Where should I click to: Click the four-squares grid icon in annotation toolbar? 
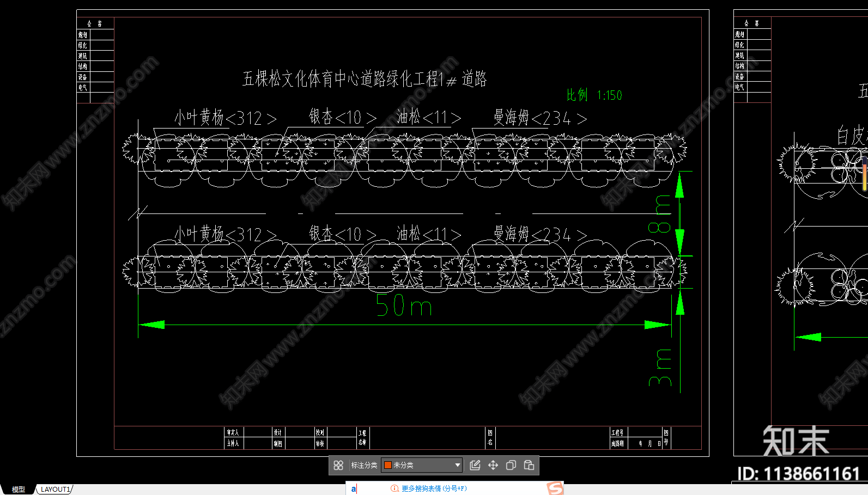point(338,465)
